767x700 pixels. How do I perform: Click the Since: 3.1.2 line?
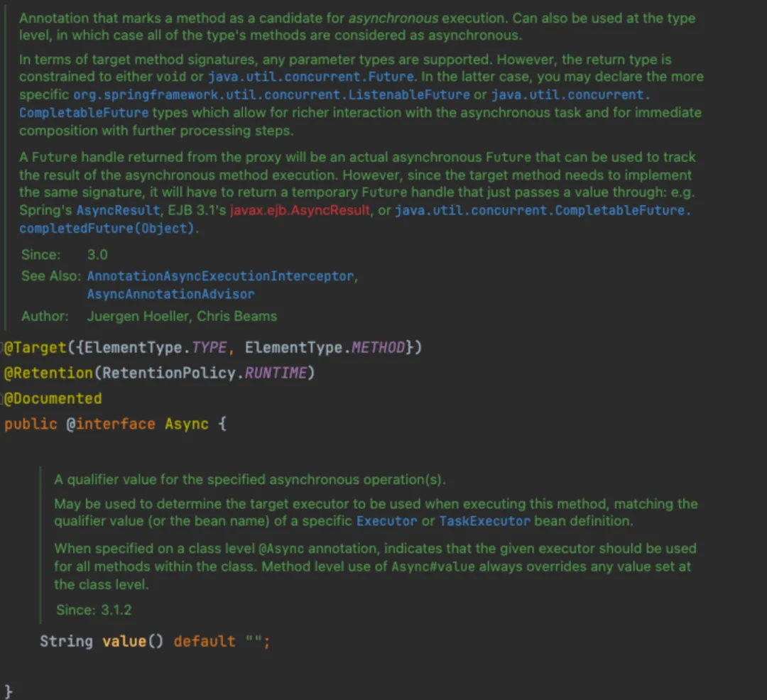tap(94, 610)
